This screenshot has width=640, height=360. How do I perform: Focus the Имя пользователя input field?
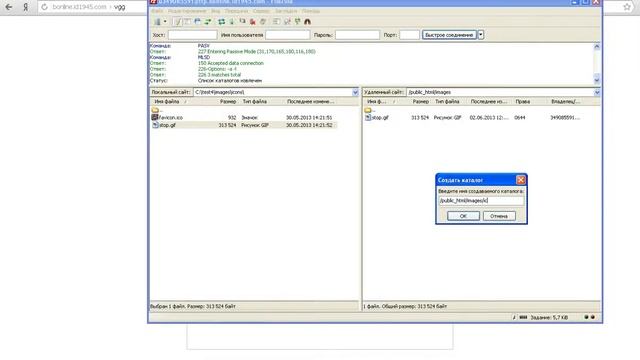tap(287, 35)
